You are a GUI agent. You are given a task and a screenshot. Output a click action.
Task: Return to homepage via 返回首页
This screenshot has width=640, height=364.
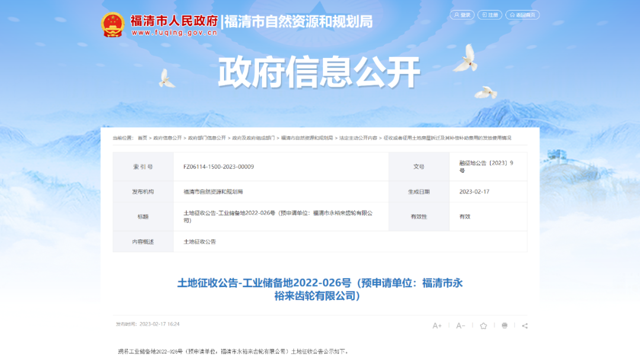pos(522,15)
